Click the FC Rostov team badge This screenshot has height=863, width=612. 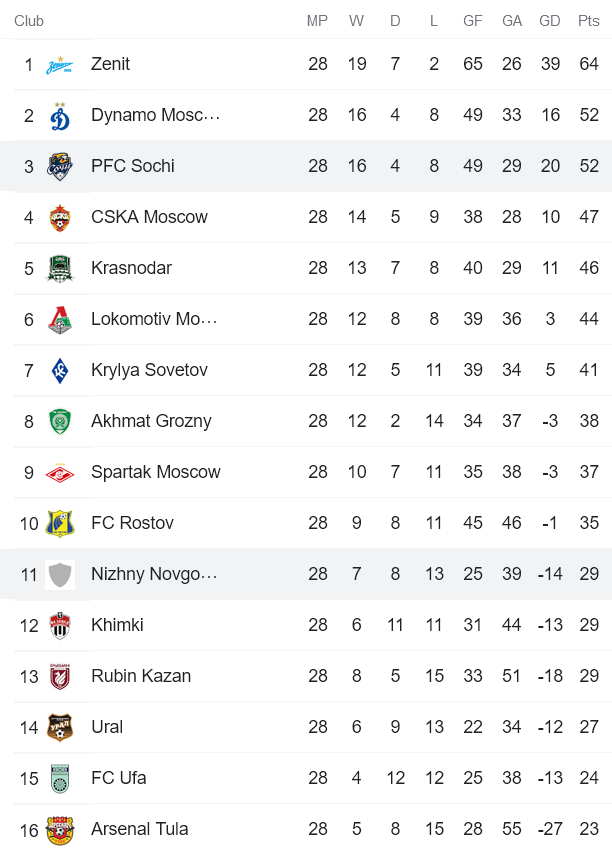[x=60, y=524]
